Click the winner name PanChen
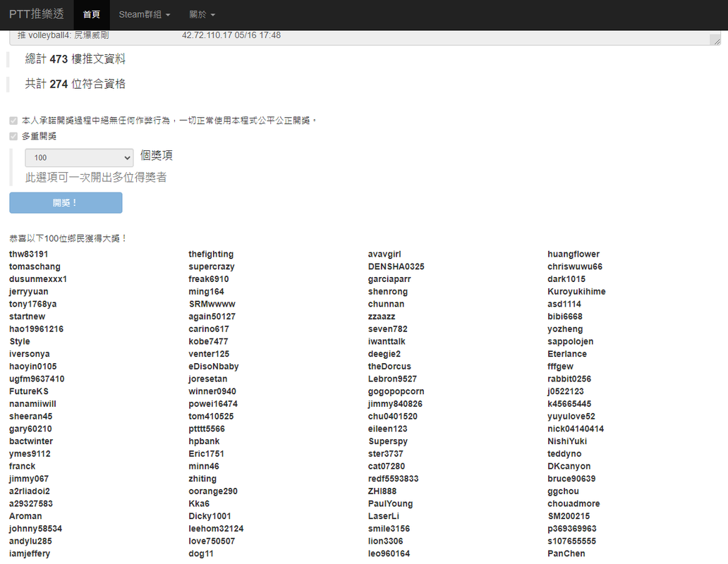 [566, 554]
